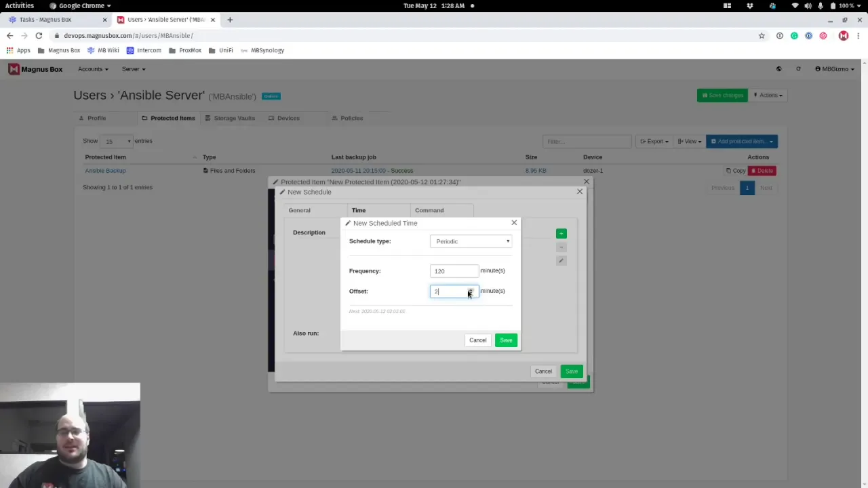Image resolution: width=868 pixels, height=488 pixels.
Task: Open the Intercom bookmark
Action: tap(144, 50)
